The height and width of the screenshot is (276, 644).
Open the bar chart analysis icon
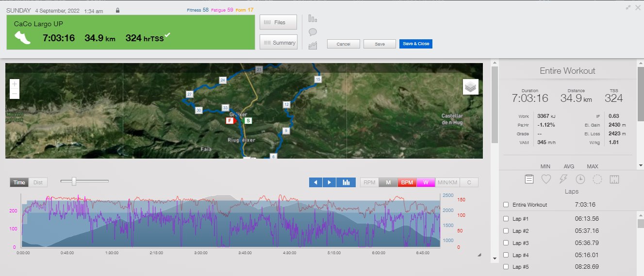[313, 19]
